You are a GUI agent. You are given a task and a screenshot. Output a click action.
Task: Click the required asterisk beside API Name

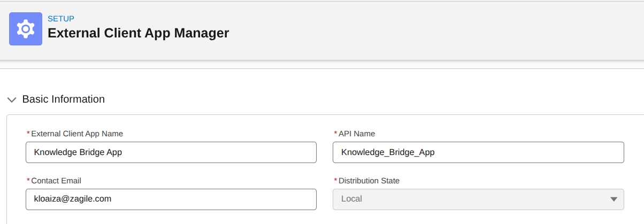335,134
